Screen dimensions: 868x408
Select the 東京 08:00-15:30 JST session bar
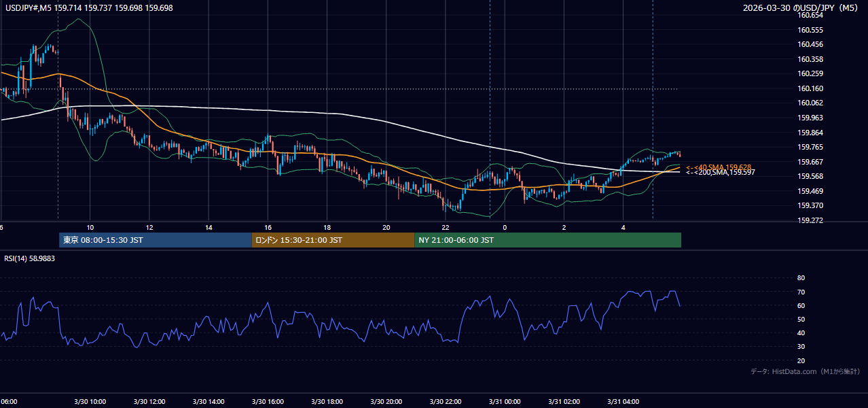[x=155, y=240]
